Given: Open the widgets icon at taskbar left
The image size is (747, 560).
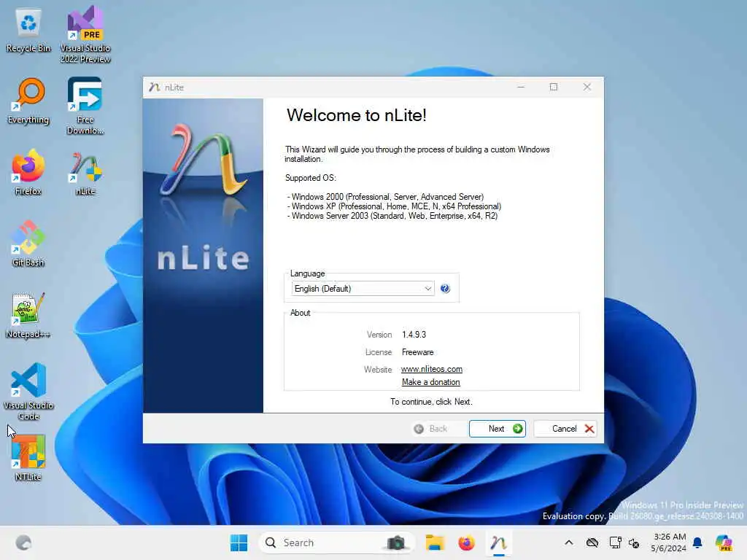Looking at the screenshot, I should click(x=23, y=542).
